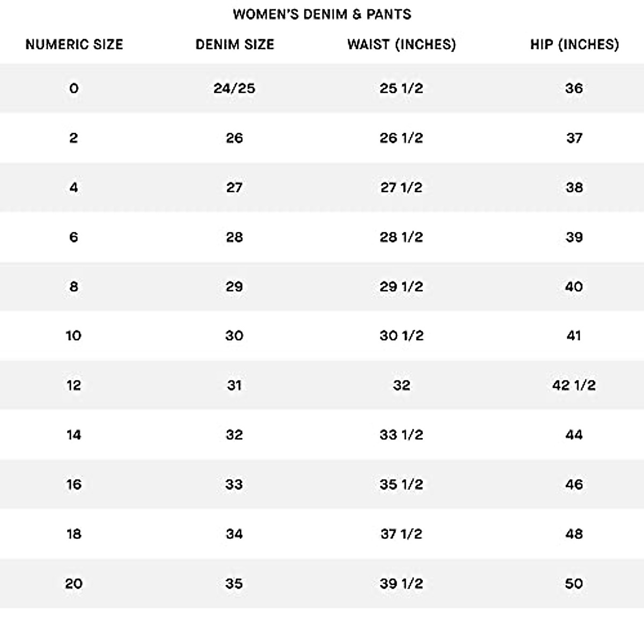644x644 pixels.
Task: Select the hip value 44
Action: pyautogui.click(x=574, y=435)
